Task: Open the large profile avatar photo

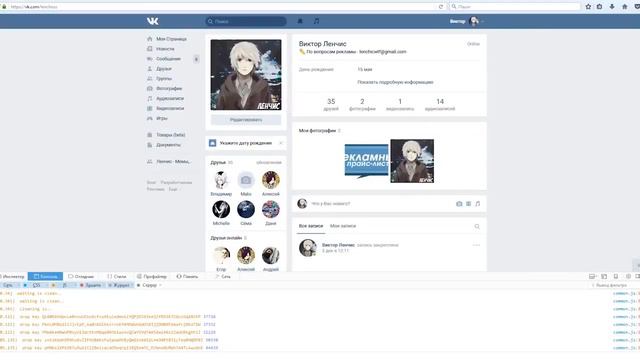Action: [246, 75]
